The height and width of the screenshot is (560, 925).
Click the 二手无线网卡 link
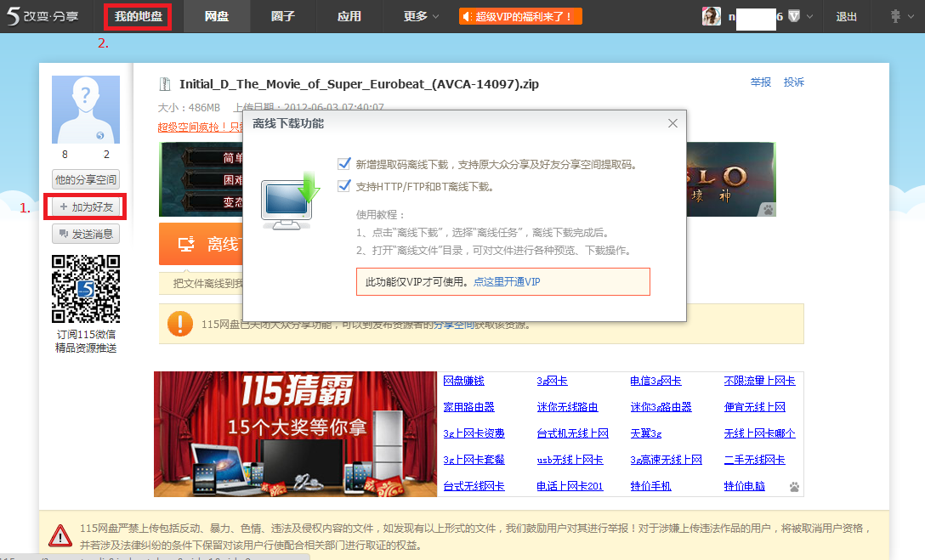(x=754, y=459)
